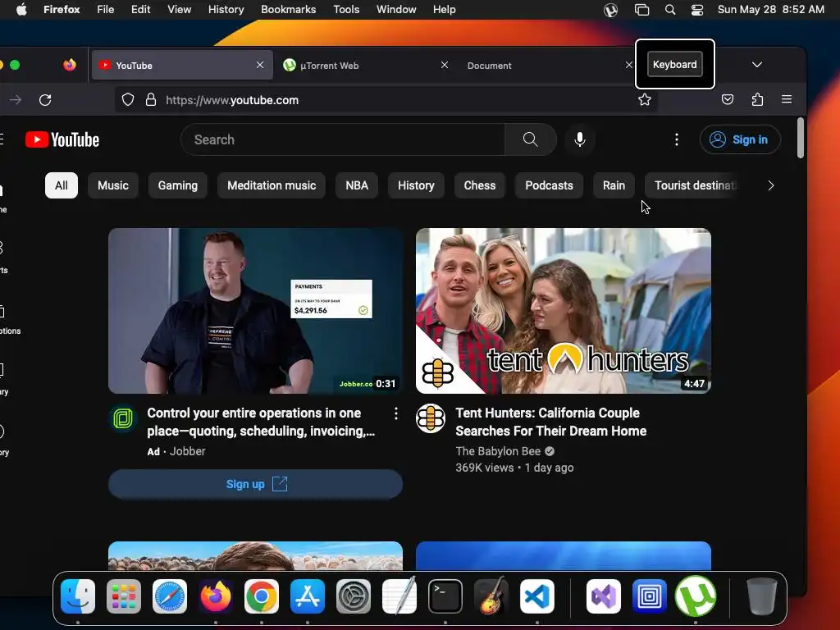Start voice search with the microphone icon

(580, 139)
